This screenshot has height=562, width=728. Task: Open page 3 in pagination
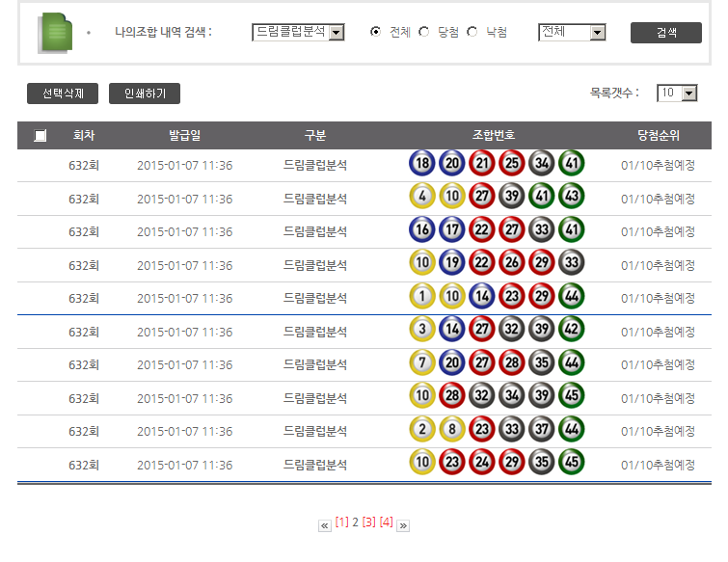click(368, 522)
